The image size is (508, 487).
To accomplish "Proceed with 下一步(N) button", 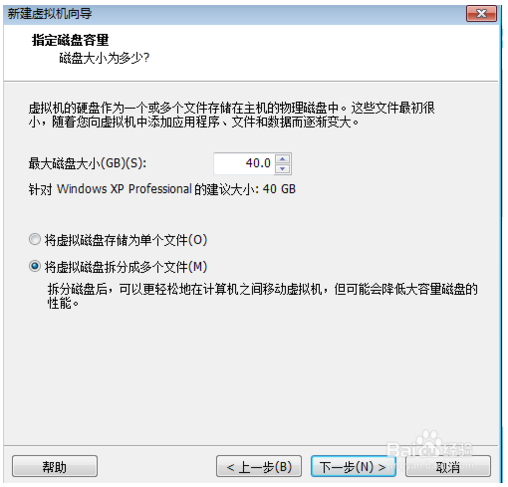I will pos(353,467).
